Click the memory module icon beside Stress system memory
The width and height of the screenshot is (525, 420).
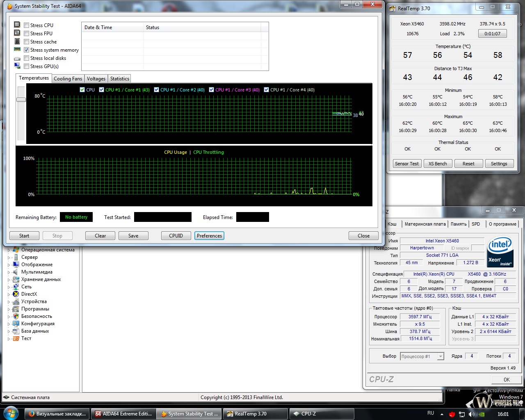(x=17, y=50)
